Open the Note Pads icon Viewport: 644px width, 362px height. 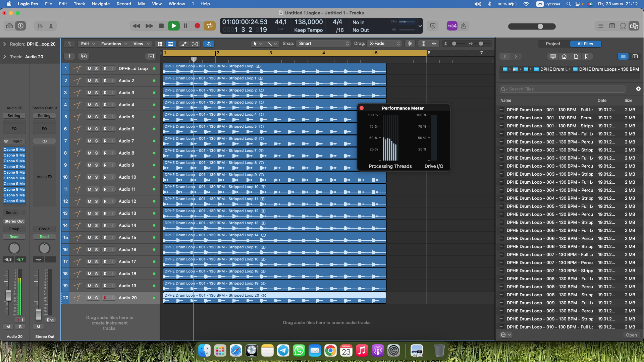(612, 26)
